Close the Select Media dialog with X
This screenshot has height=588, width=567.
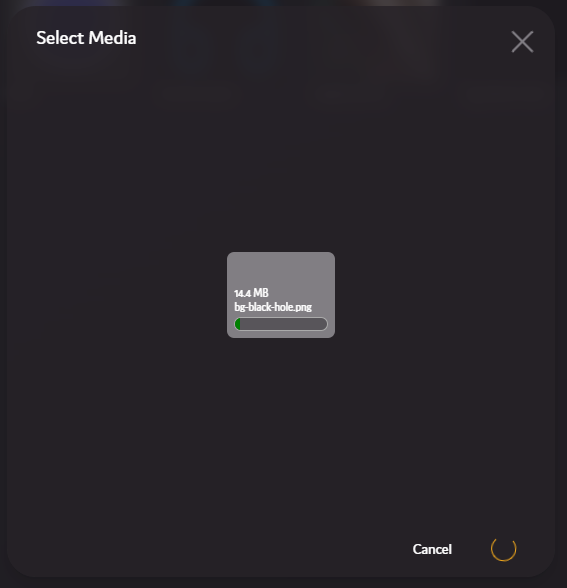(x=522, y=42)
